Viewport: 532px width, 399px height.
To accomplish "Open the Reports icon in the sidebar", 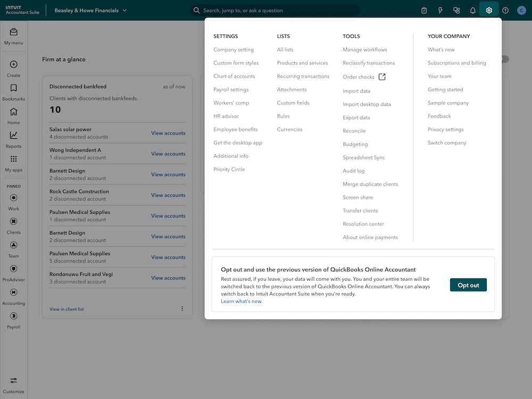I will tap(13, 136).
